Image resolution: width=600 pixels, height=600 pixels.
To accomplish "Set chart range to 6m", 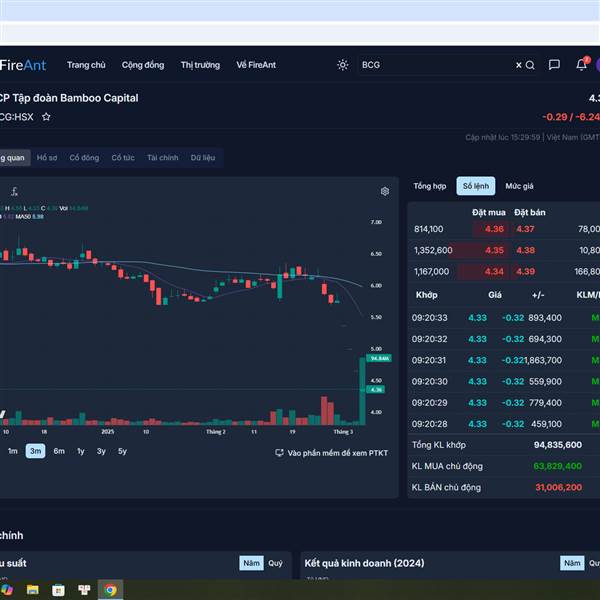I will tap(59, 451).
